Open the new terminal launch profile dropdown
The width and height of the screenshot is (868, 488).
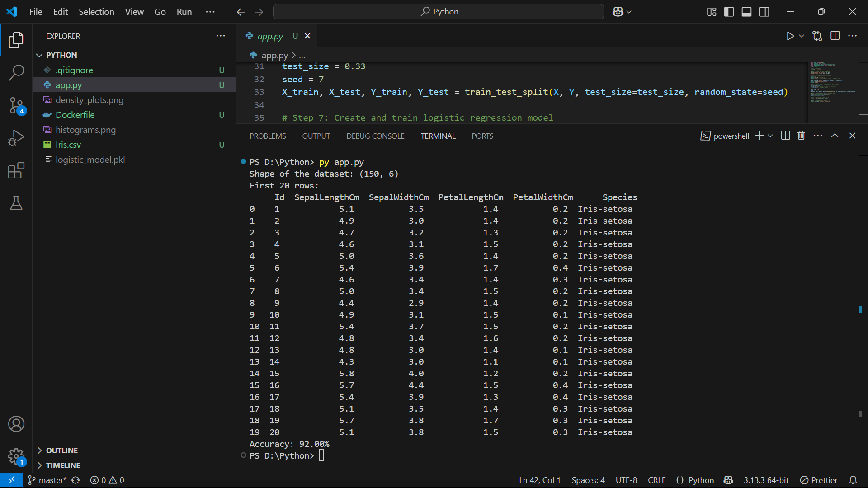[x=771, y=136]
